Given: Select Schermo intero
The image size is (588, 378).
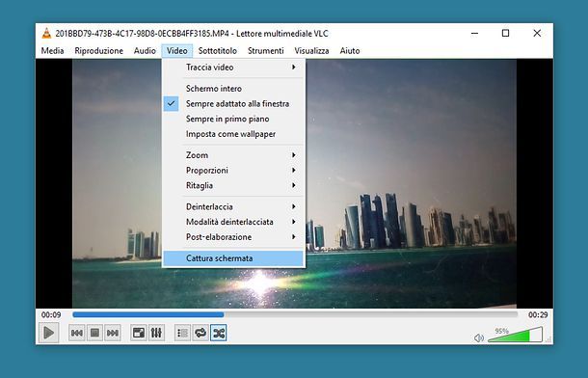Looking at the screenshot, I should click(x=233, y=89).
